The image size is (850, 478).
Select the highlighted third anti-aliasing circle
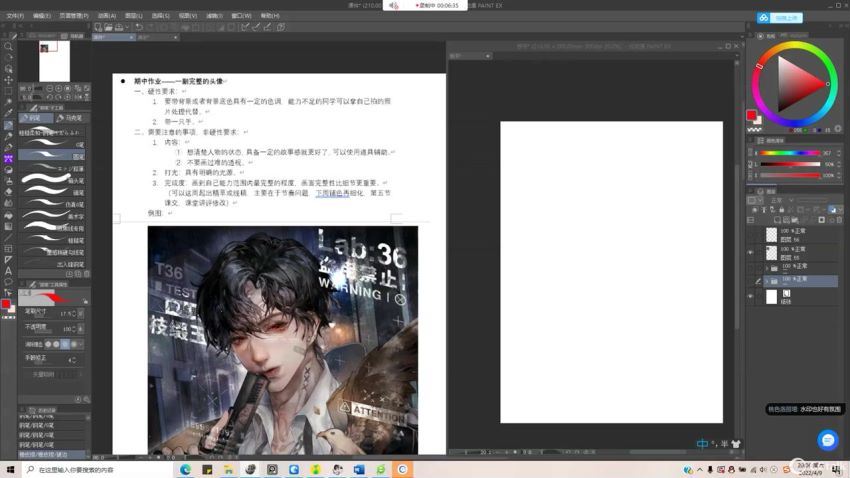click(x=65, y=344)
